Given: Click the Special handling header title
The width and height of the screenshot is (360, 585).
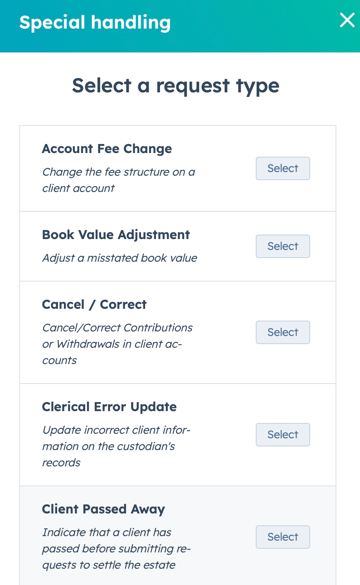Looking at the screenshot, I should coord(95,22).
